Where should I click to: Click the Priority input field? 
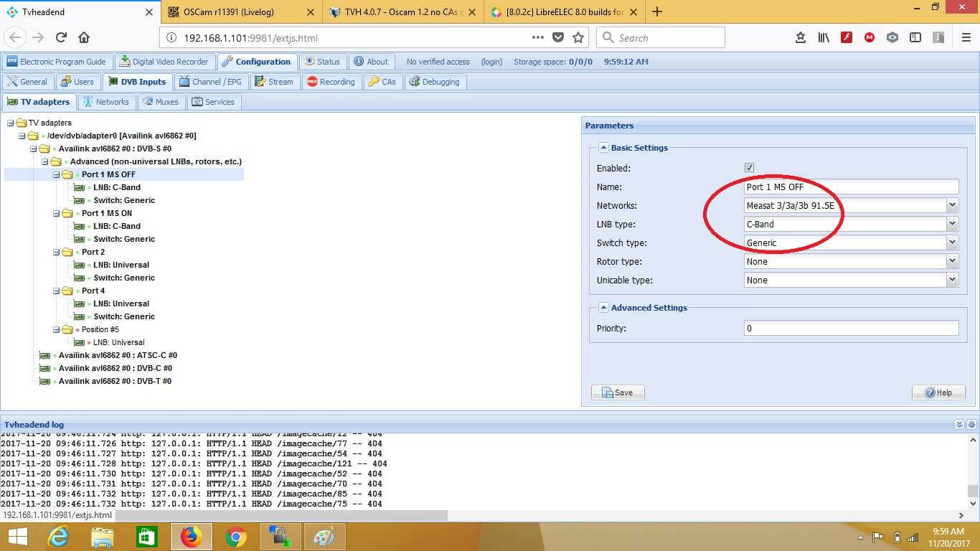click(851, 329)
